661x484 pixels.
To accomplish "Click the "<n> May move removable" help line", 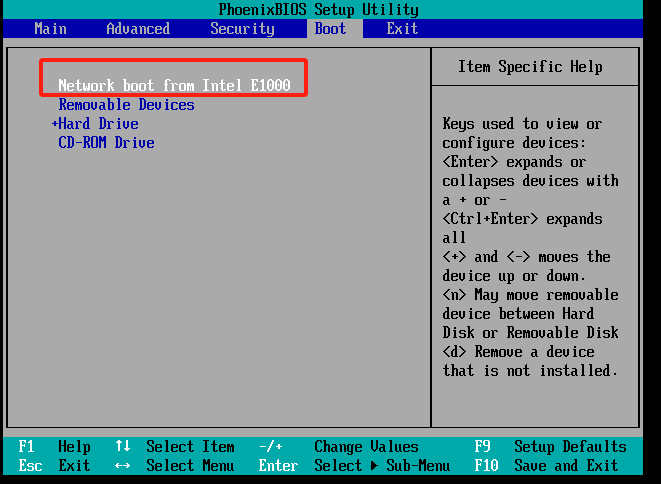I will point(530,295).
